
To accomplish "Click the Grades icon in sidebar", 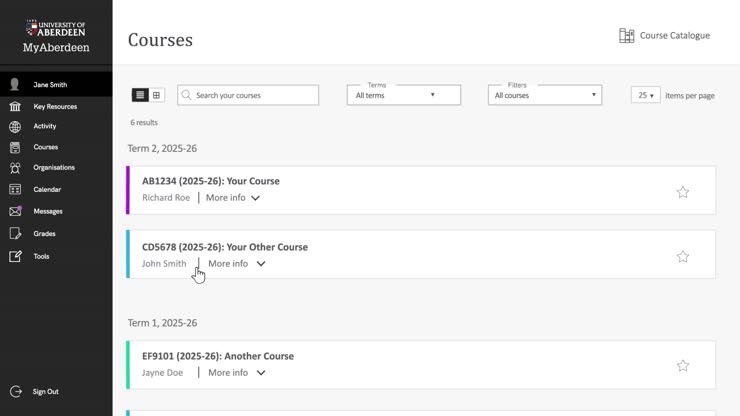I will [15, 233].
